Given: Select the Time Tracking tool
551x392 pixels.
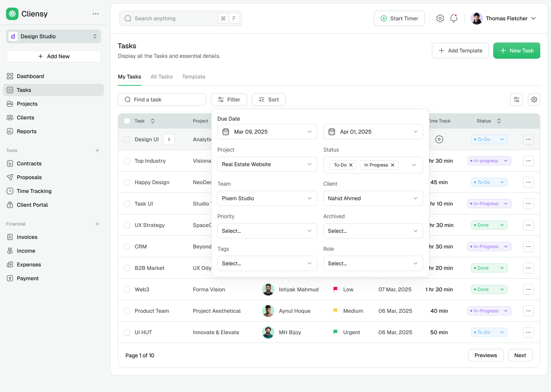Looking at the screenshot, I should tap(33, 191).
